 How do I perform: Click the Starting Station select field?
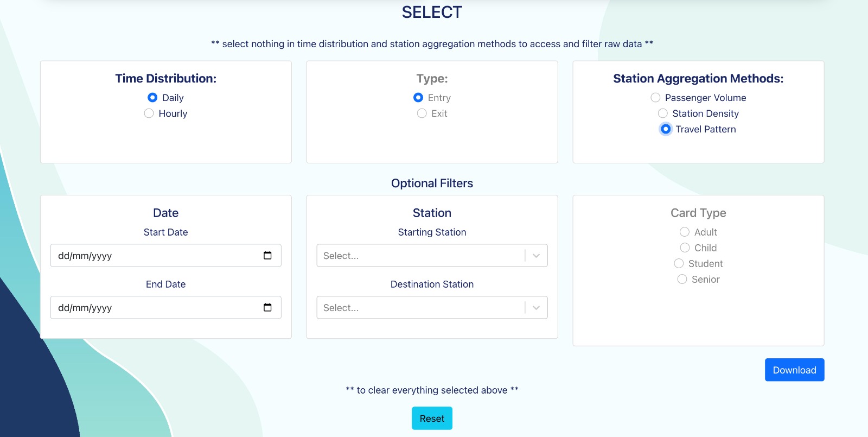pos(418,256)
